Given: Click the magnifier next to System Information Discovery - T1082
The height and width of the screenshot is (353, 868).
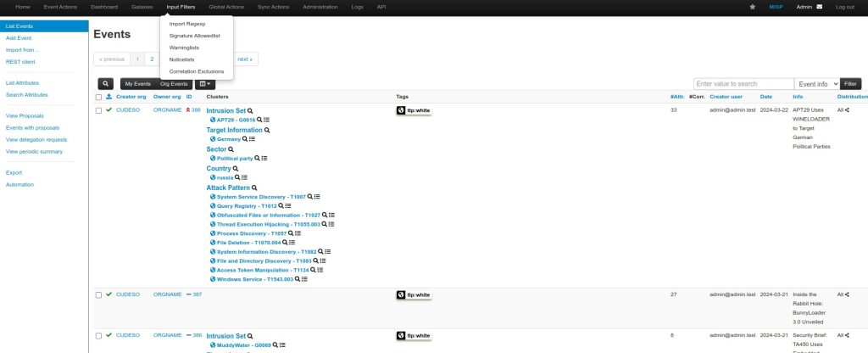Looking at the screenshot, I should [320, 251].
